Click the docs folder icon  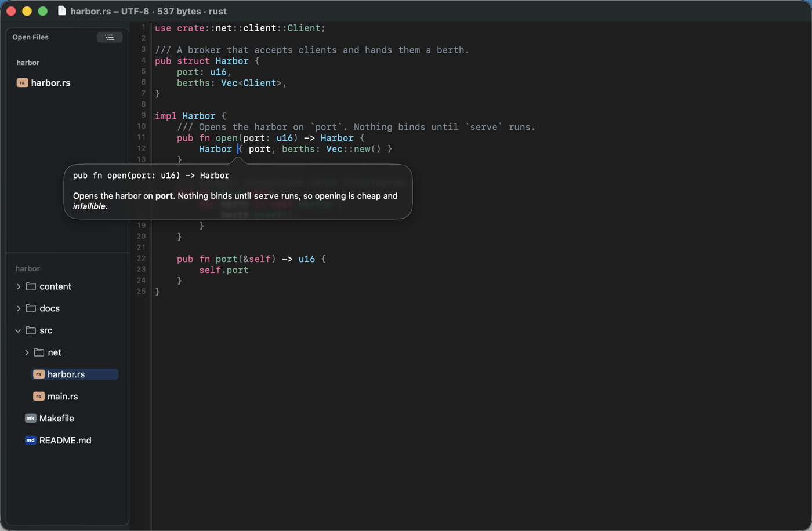pos(31,308)
